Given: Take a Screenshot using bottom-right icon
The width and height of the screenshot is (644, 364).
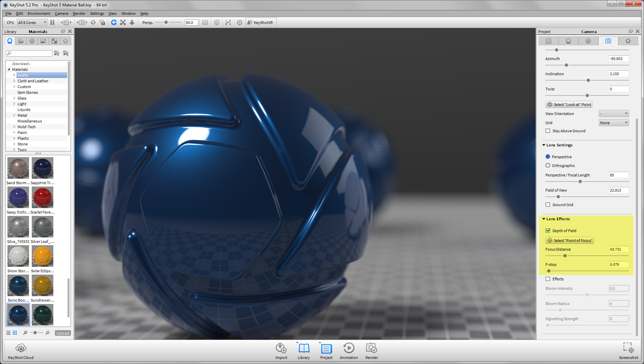Looking at the screenshot, I should 628,348.
